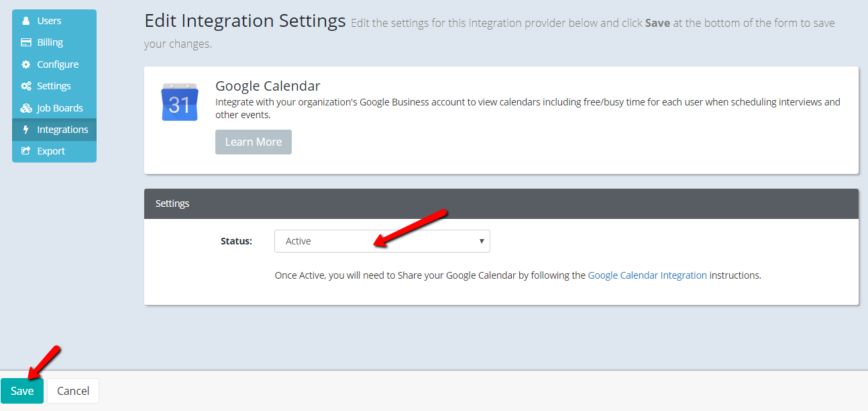The image size is (868, 411).
Task: Click the Cancel button
Action: (x=73, y=391)
